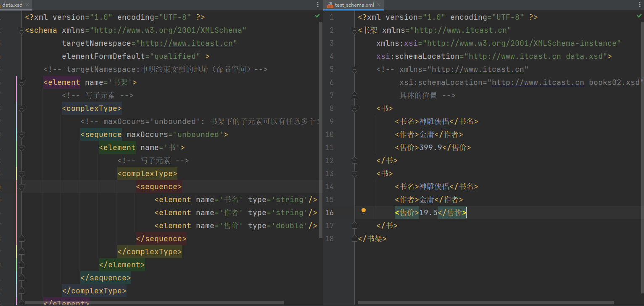Click author name 金庸 on line 10
The height and width of the screenshot is (306, 644).
[427, 135]
